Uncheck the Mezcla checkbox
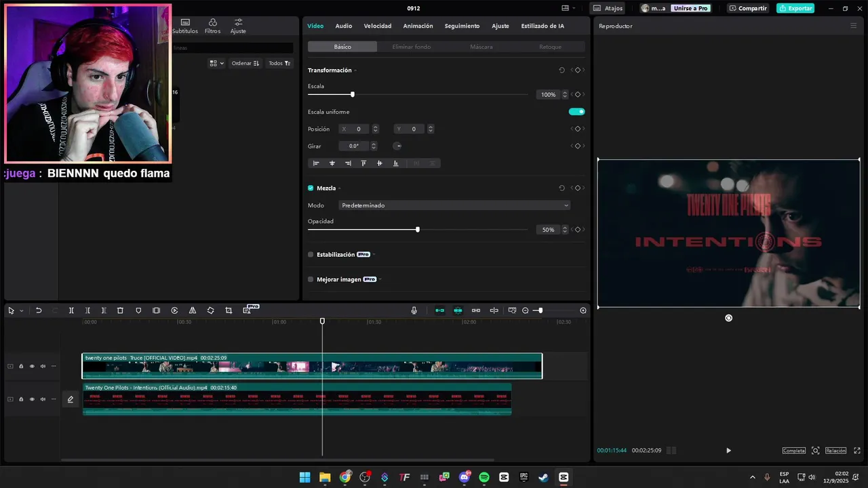Image resolution: width=868 pixels, height=488 pixels. tap(311, 188)
